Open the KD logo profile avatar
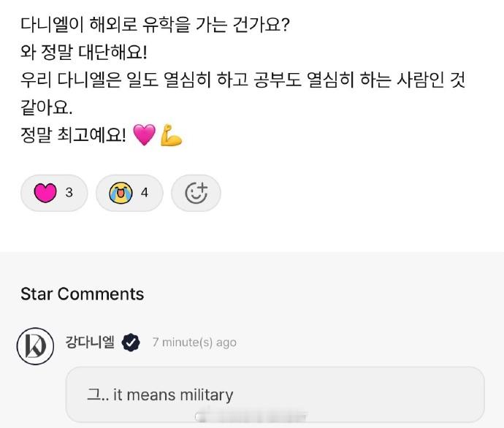The width and height of the screenshot is (504, 428). click(x=35, y=346)
